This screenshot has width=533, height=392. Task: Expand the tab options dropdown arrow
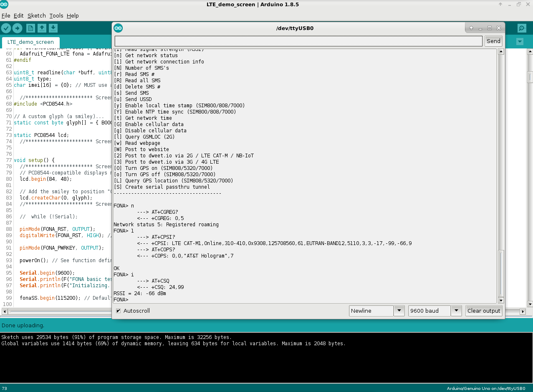coord(520,42)
